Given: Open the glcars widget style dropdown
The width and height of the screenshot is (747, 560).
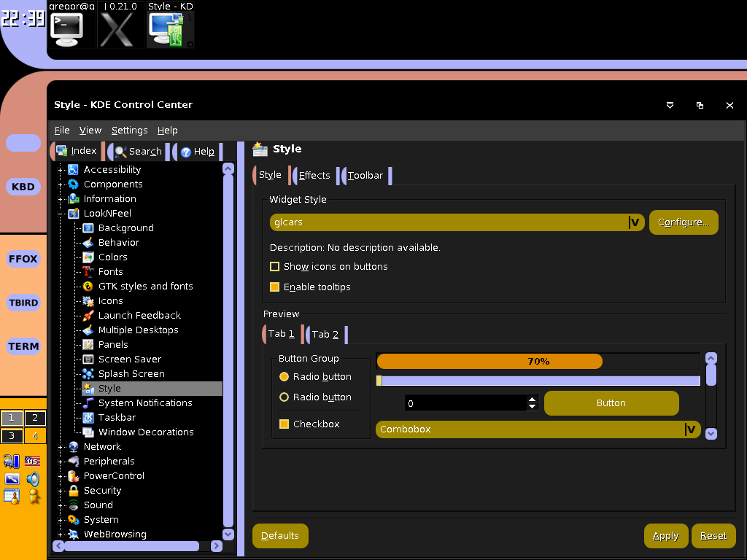Looking at the screenshot, I should [x=457, y=222].
